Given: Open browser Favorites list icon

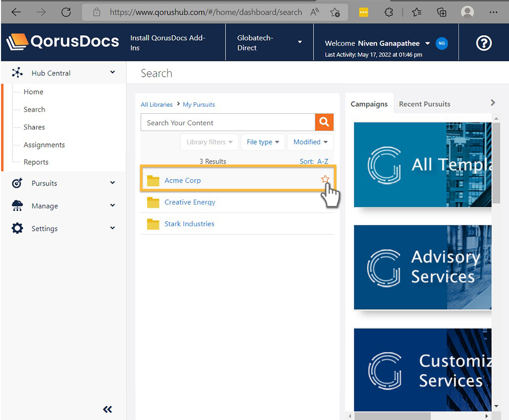Looking at the screenshot, I should [x=416, y=12].
